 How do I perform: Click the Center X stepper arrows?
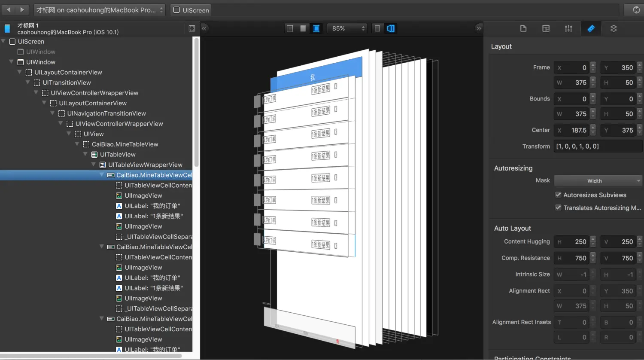coord(593,130)
